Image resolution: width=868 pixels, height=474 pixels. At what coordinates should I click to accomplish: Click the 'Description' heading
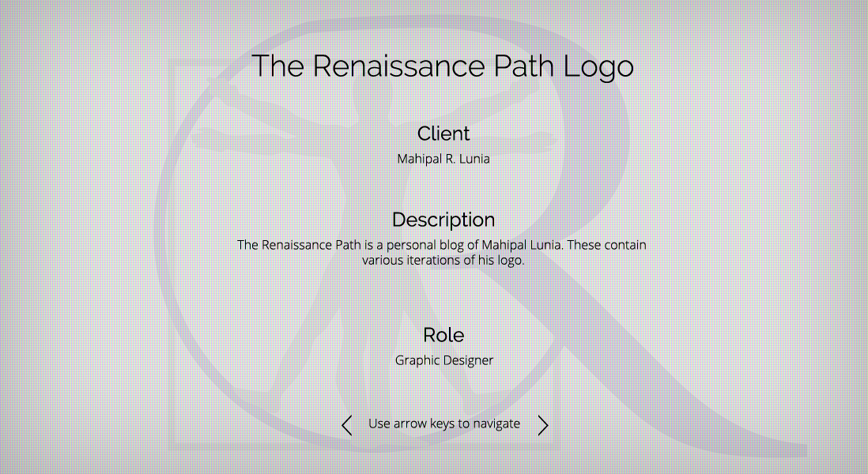(443, 220)
